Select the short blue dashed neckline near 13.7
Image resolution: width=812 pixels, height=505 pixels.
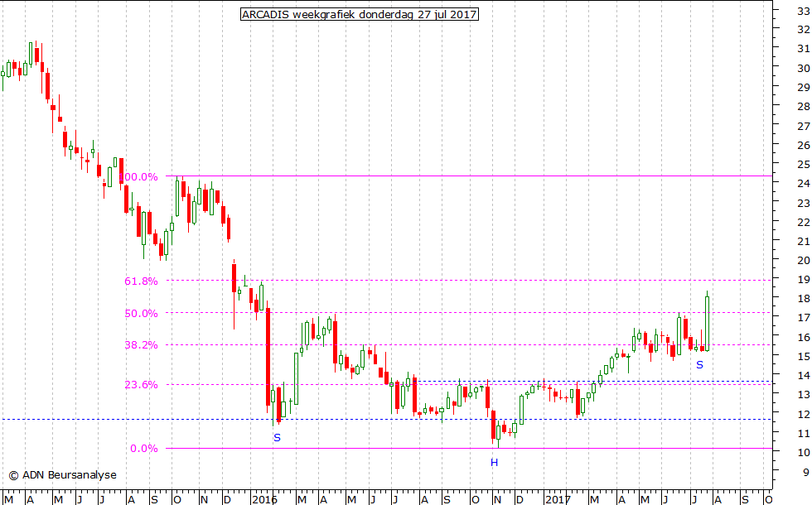click(x=594, y=382)
